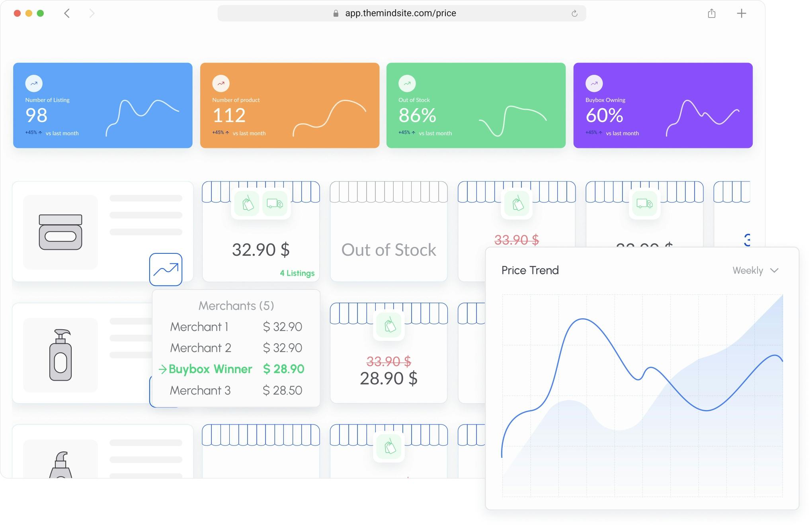812x527 pixels.
Task: Select the Buybox Winner entry in the Merchants list
Action: 210,369
